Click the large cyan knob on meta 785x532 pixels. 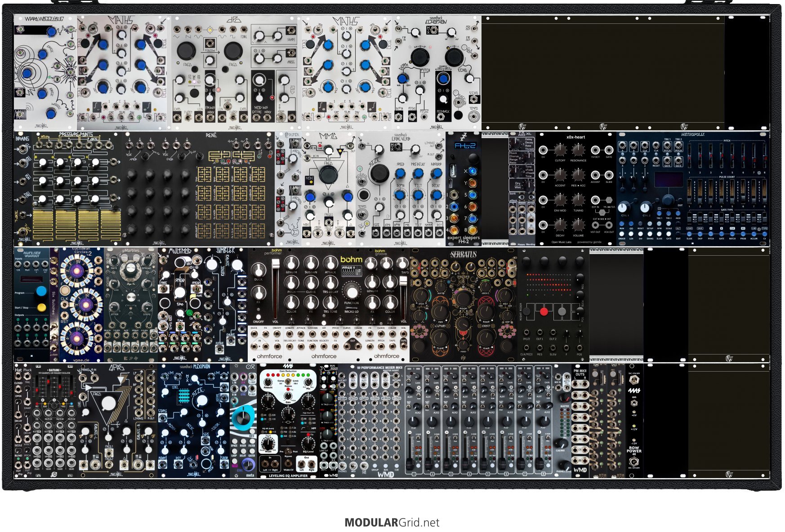click(243, 418)
